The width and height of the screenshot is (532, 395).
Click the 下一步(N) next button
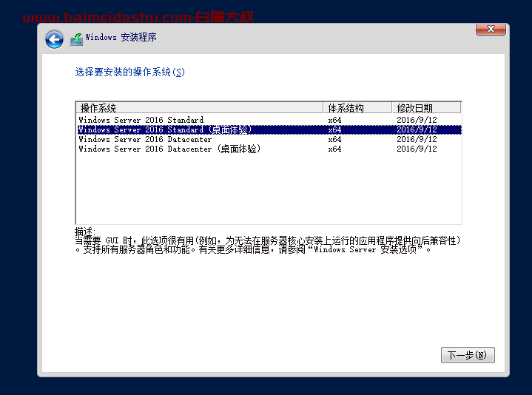468,355
